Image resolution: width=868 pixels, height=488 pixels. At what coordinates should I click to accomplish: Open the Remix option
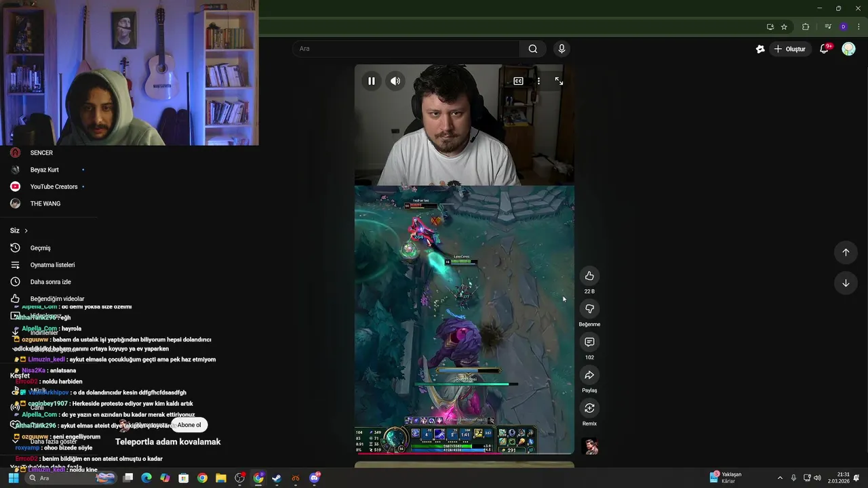pyautogui.click(x=589, y=408)
